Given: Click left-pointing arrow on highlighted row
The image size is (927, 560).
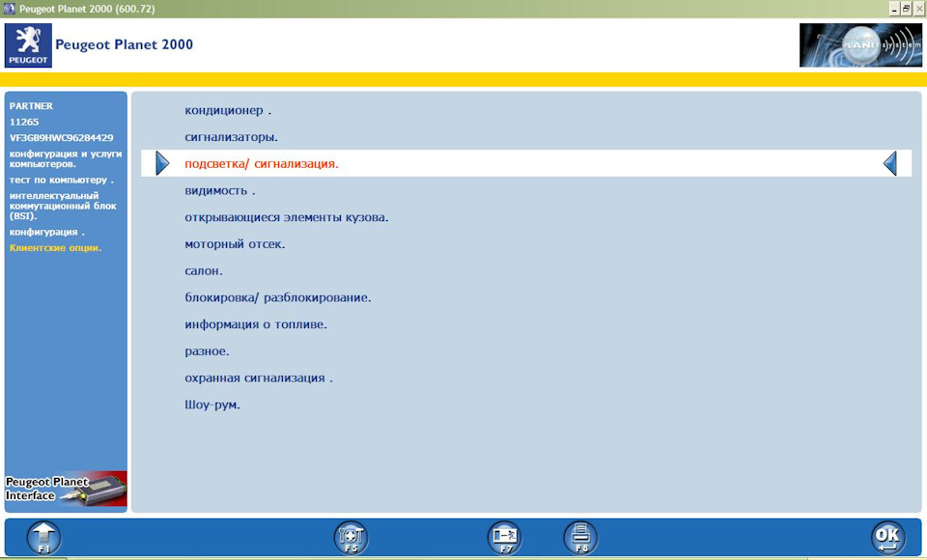Looking at the screenshot, I should 890,163.
